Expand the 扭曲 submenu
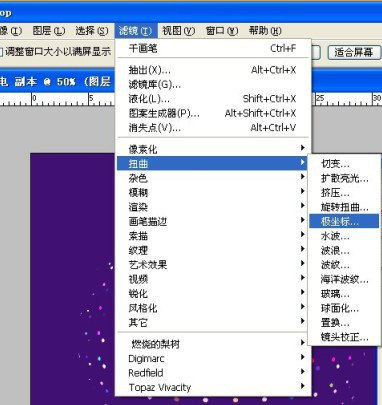The height and width of the screenshot is (405, 382). pos(213,163)
